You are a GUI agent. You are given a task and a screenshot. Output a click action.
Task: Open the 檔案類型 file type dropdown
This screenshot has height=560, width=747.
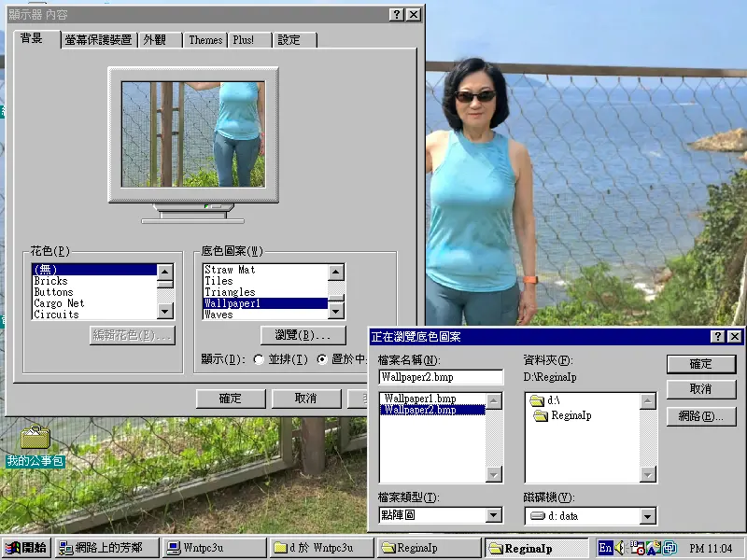pyautogui.click(x=494, y=515)
